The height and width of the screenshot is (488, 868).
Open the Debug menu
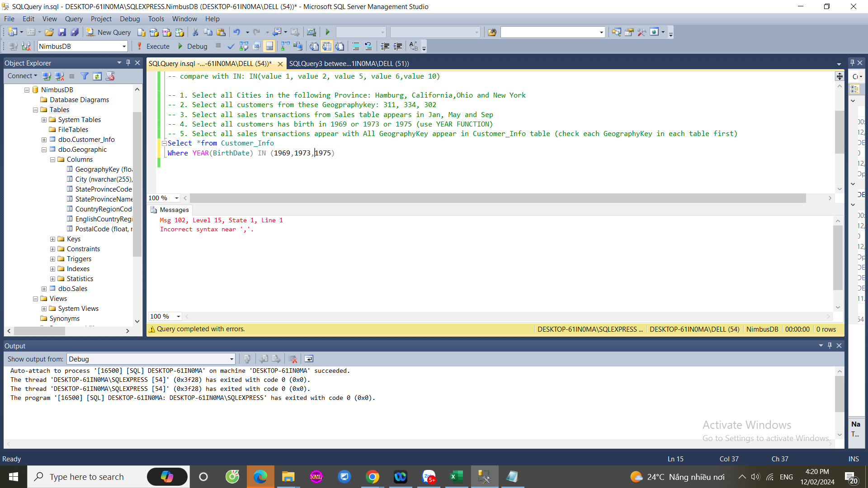point(130,19)
